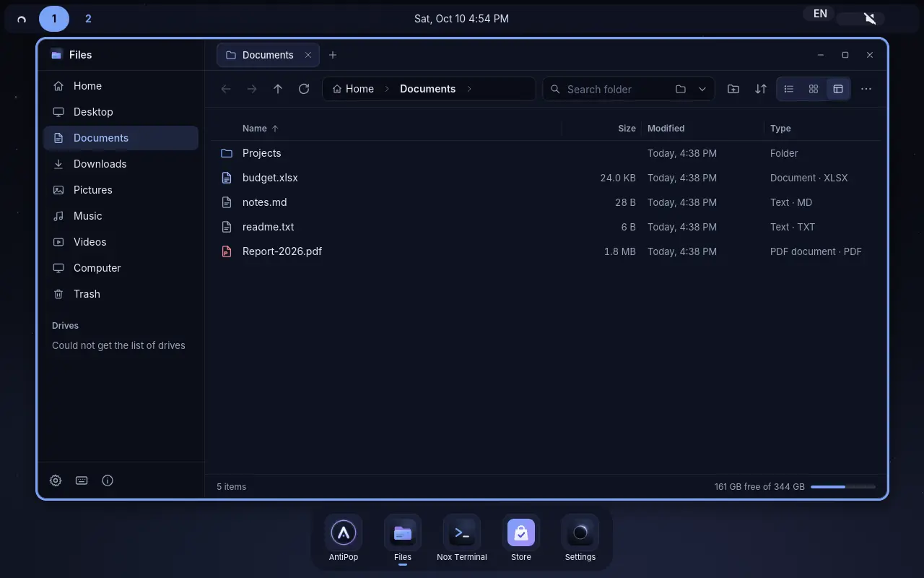Sort files by the Name column header

tap(260, 128)
